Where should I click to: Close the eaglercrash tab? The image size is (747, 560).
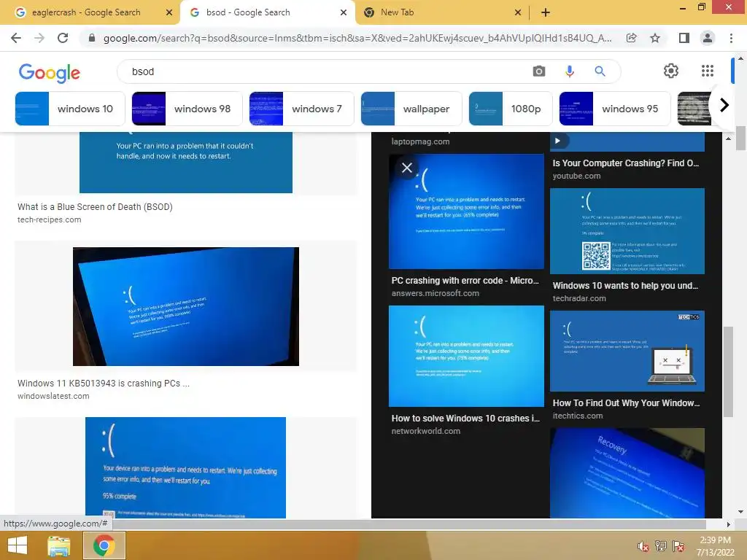point(169,12)
